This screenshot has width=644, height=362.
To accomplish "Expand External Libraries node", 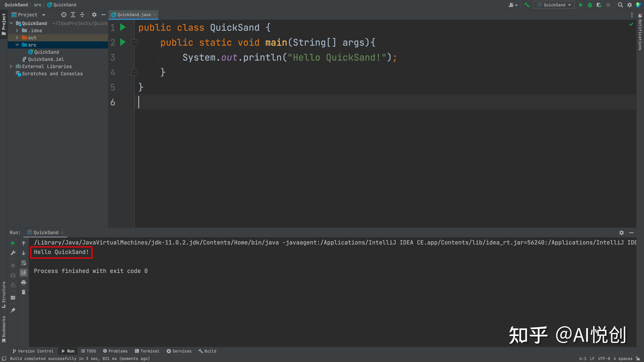I will pos(11,67).
